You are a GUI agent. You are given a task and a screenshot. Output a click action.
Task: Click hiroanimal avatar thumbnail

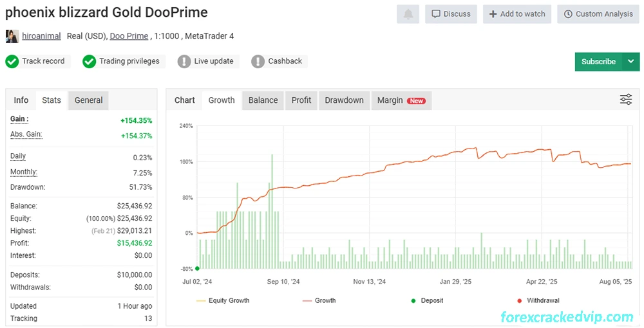click(12, 37)
